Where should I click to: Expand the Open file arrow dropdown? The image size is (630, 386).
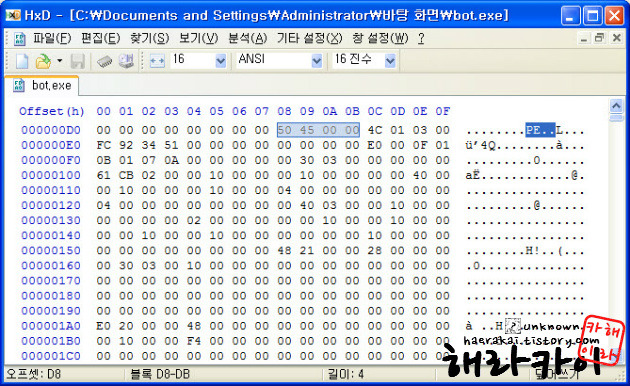59,61
